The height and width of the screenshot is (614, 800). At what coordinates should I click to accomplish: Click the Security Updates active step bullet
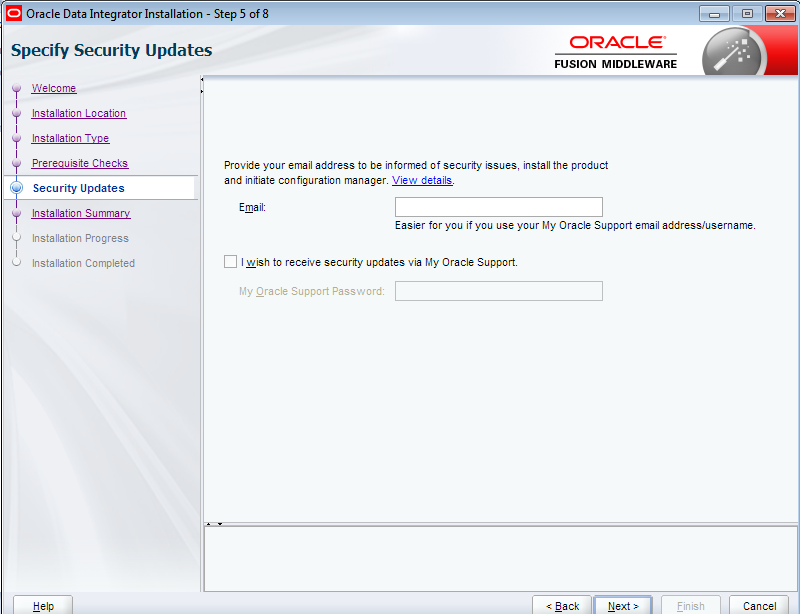[x=17, y=188]
